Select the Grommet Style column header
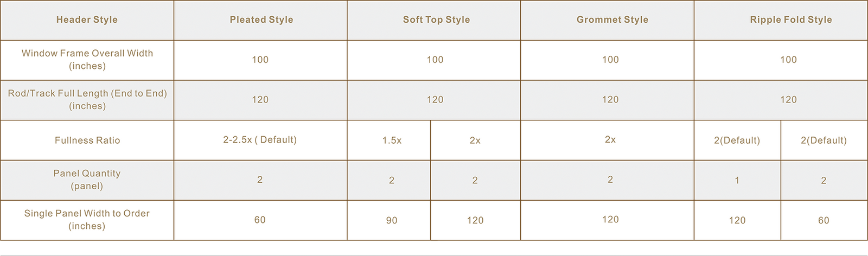The image size is (868, 256). coord(612,20)
